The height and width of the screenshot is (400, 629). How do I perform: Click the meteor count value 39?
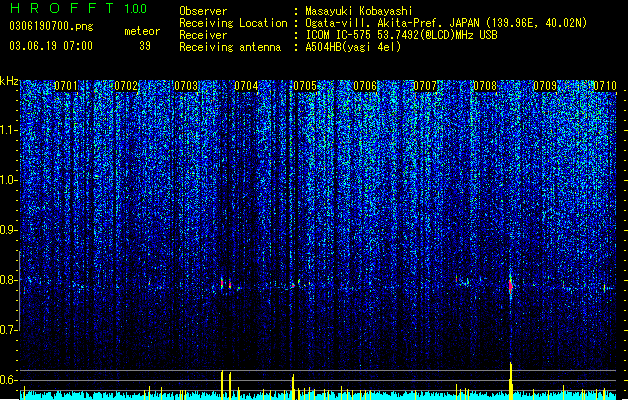coord(145,46)
